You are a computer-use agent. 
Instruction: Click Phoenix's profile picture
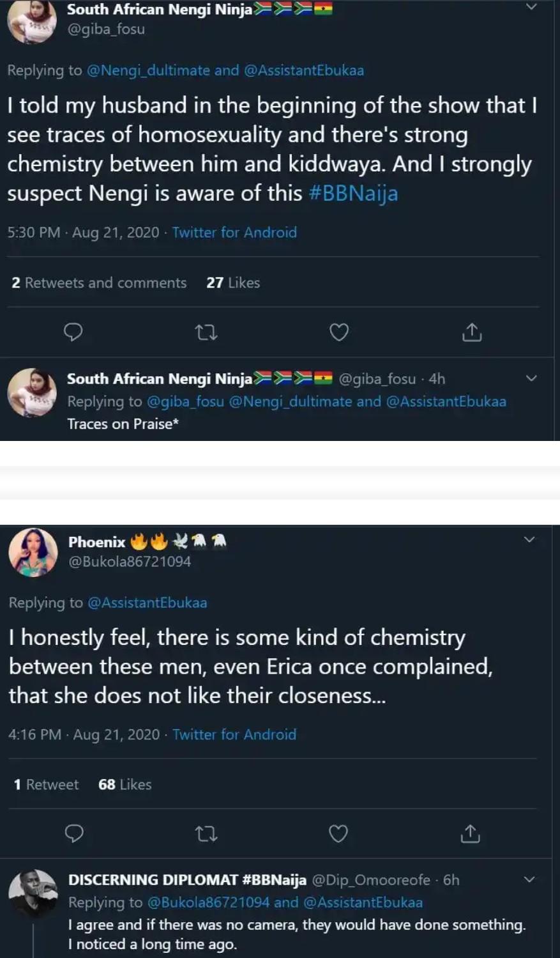tap(33, 551)
